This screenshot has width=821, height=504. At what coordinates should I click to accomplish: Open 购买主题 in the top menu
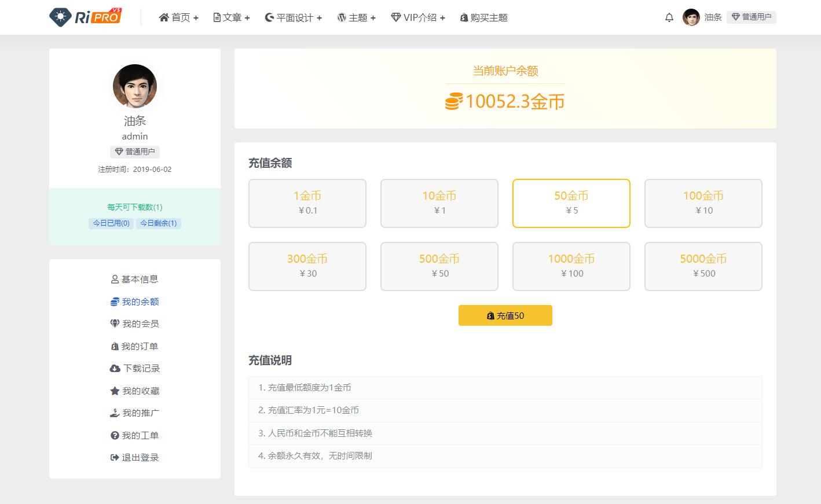point(483,17)
